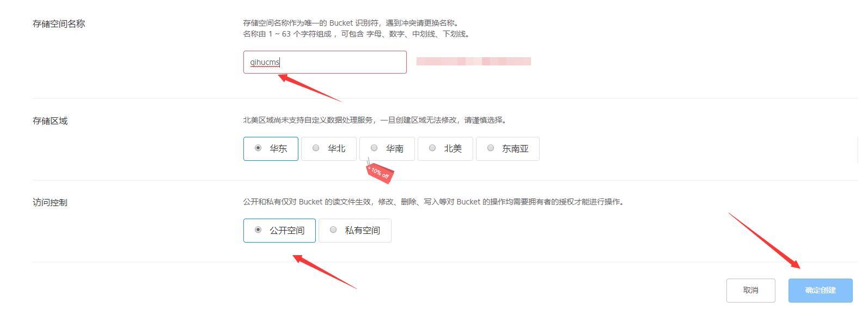This screenshot has width=868, height=332.
Task: Click the blurred pink text beside input
Action: pyautogui.click(x=474, y=62)
